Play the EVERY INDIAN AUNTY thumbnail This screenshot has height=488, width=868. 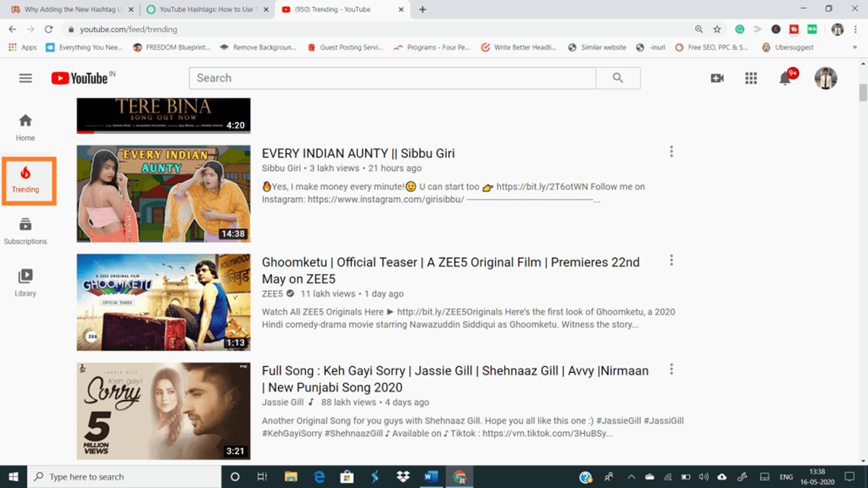[x=163, y=193]
